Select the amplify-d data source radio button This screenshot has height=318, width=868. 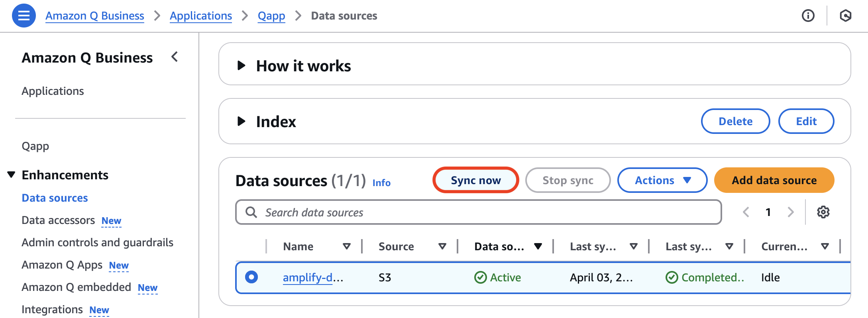pyautogui.click(x=251, y=277)
